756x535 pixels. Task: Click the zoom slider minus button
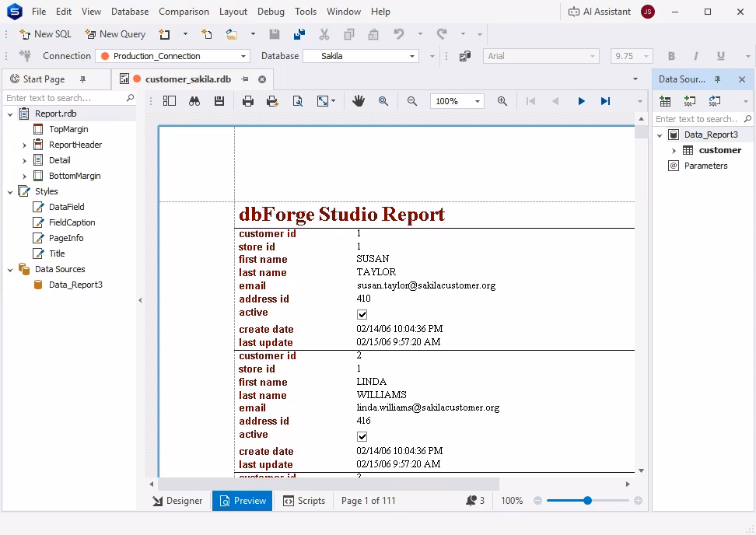[538, 501]
